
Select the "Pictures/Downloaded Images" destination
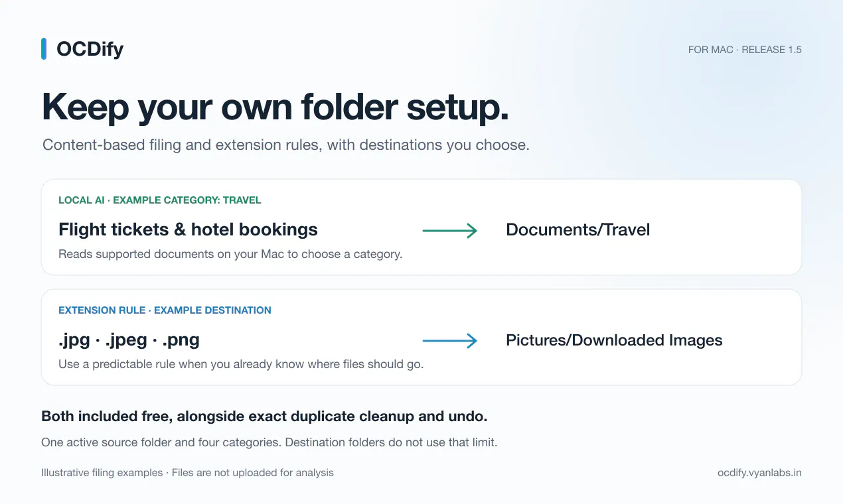(614, 340)
